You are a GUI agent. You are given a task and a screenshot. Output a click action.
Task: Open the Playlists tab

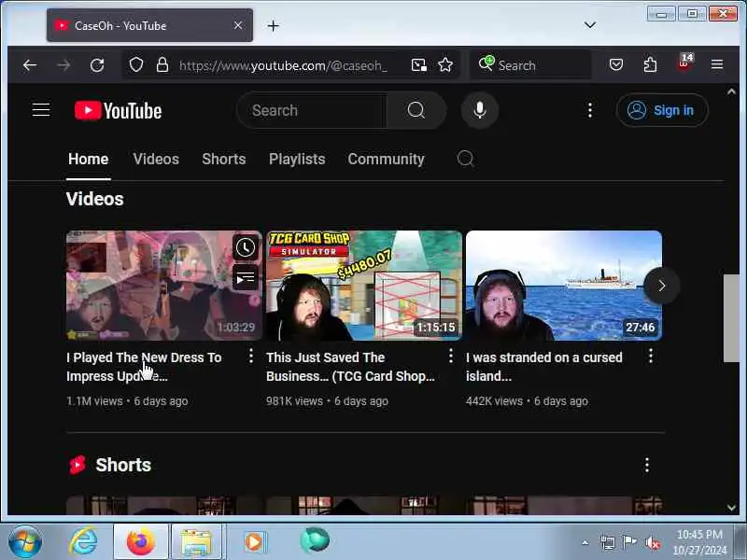(x=297, y=159)
